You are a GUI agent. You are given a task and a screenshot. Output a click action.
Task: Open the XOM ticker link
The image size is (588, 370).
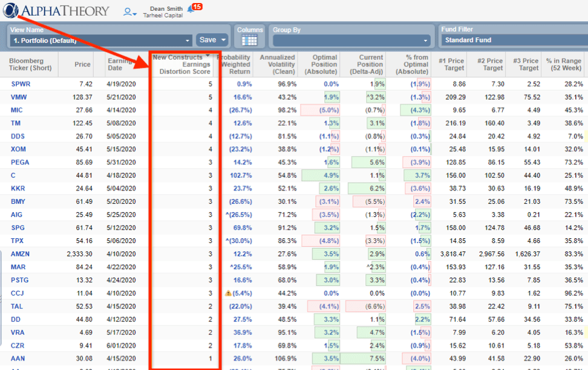point(18,149)
